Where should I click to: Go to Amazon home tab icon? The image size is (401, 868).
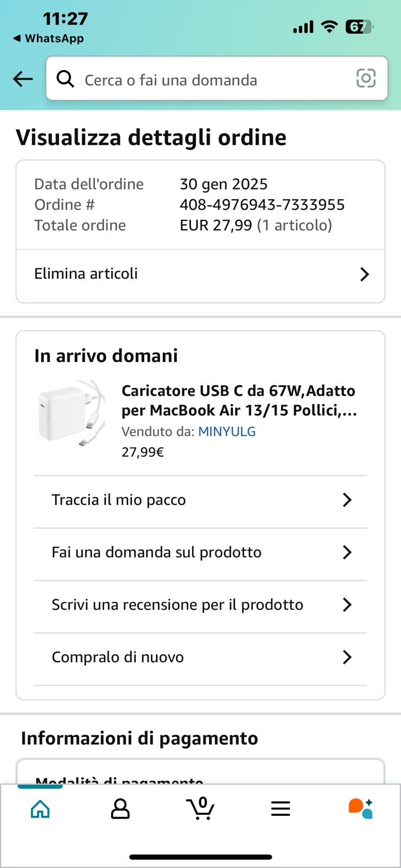pos(40,809)
